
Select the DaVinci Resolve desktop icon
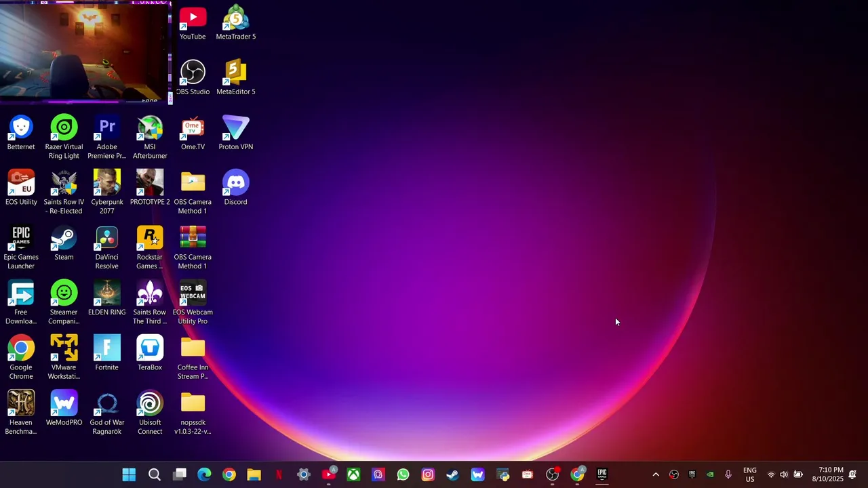[x=106, y=247]
